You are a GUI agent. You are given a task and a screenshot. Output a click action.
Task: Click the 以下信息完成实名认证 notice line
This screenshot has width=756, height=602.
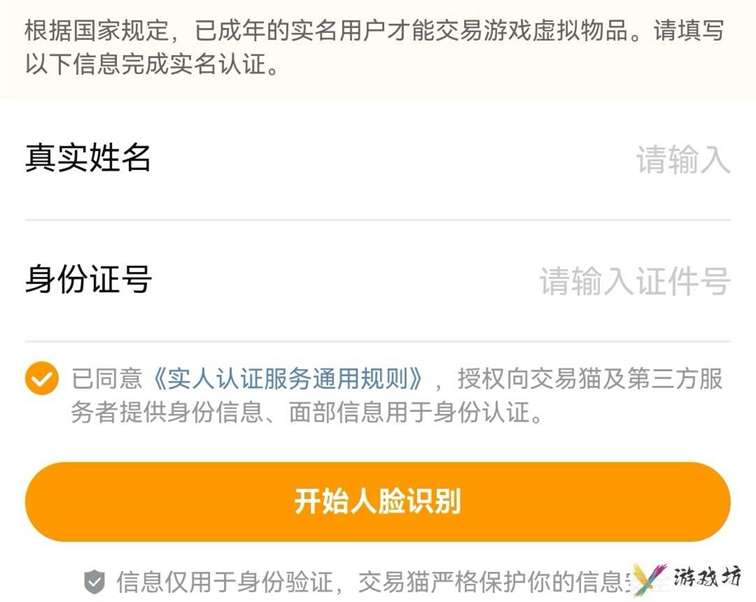click(152, 65)
